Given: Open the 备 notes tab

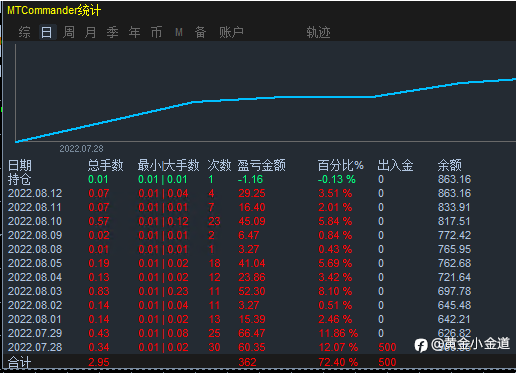Looking at the screenshot, I should point(200,32).
